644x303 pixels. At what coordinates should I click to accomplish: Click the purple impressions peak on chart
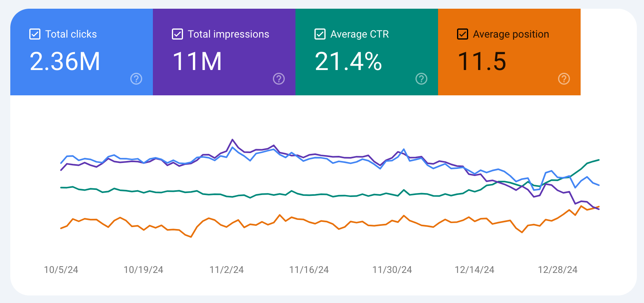click(x=232, y=140)
